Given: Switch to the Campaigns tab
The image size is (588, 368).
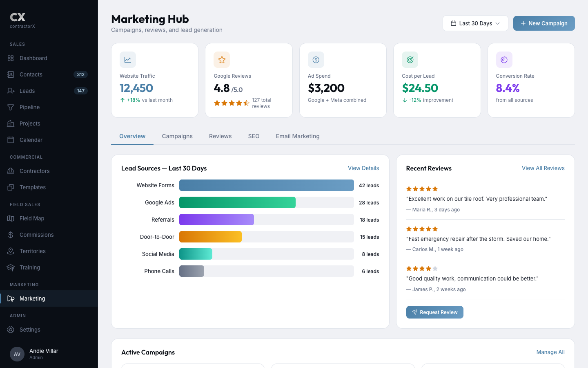Looking at the screenshot, I should tap(177, 136).
